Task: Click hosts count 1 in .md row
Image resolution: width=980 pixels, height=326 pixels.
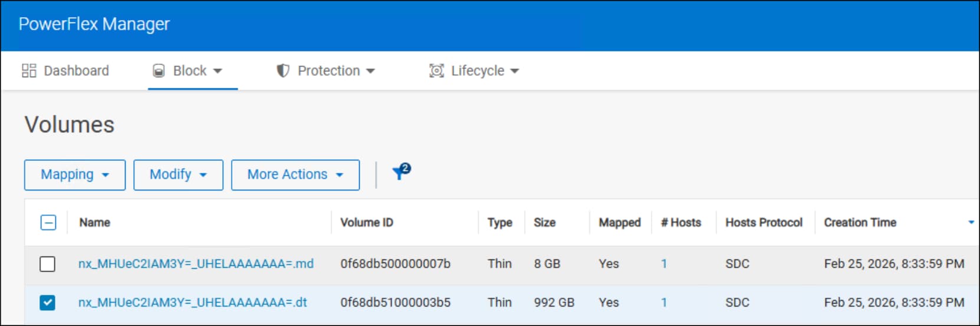Action: click(664, 264)
